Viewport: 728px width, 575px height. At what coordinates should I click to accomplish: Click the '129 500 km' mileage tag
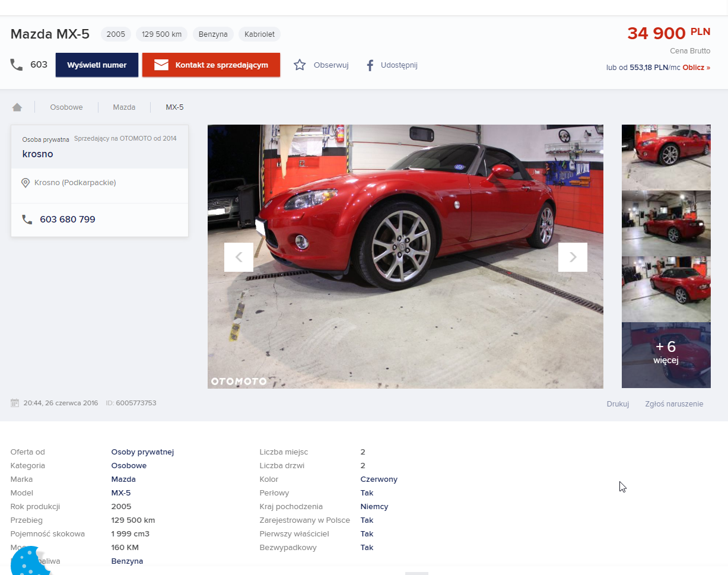[161, 34]
